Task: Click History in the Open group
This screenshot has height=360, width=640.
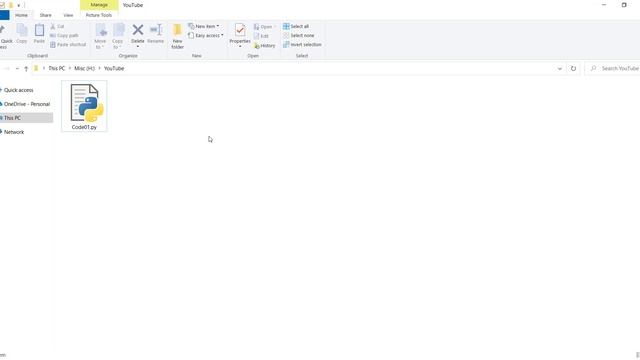Action: click(x=264, y=46)
